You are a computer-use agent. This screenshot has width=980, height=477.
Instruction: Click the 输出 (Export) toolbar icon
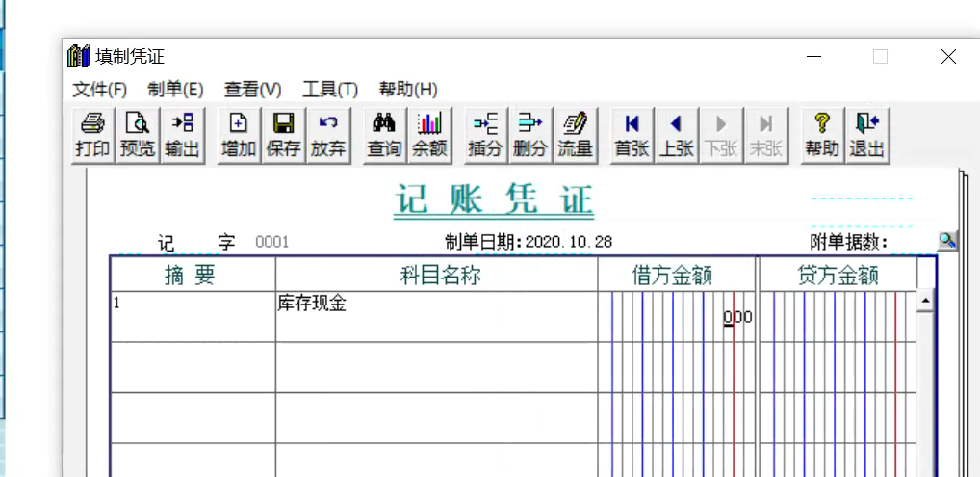tap(182, 135)
